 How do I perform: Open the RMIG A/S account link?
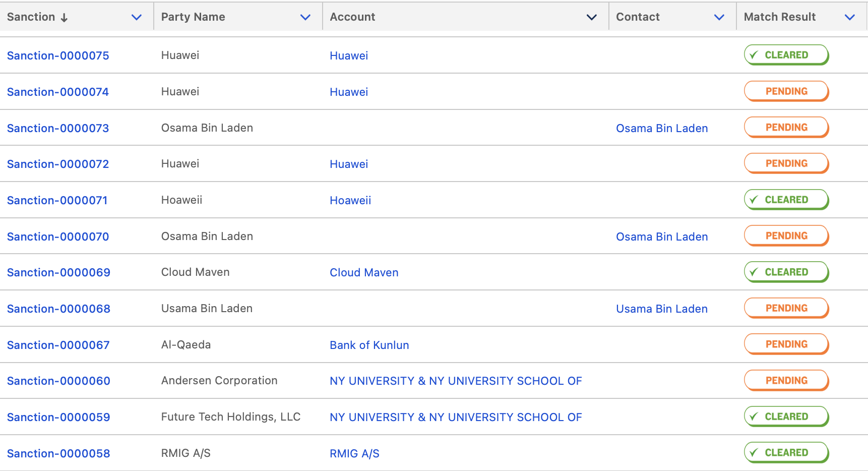354,453
